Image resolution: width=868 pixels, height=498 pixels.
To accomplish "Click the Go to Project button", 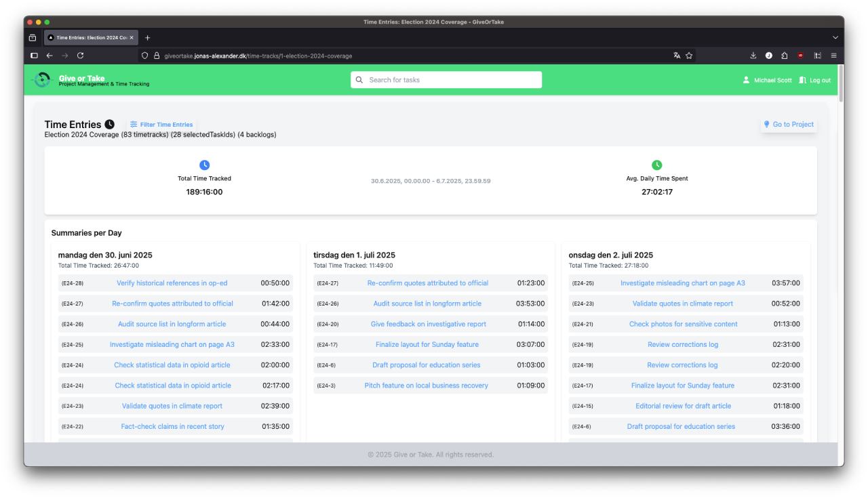I will (789, 125).
